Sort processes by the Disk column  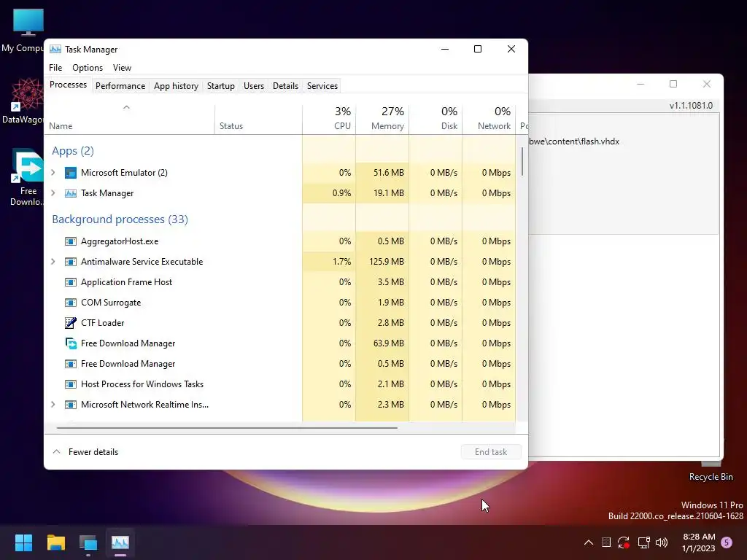click(436, 119)
